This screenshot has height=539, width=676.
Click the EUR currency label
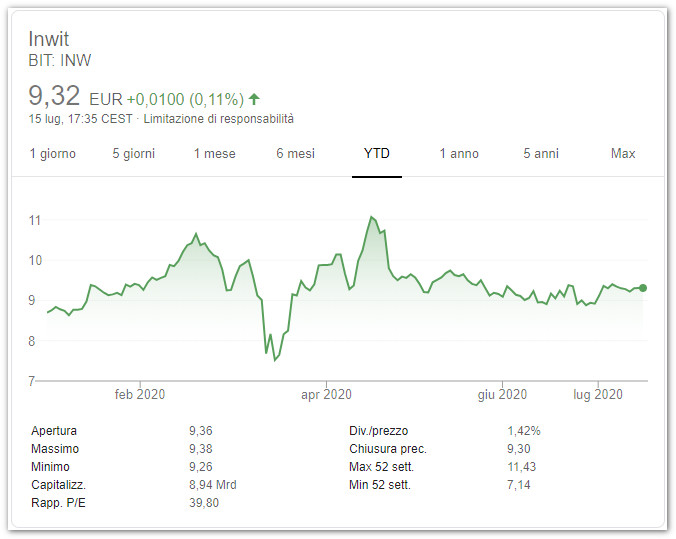click(106, 100)
